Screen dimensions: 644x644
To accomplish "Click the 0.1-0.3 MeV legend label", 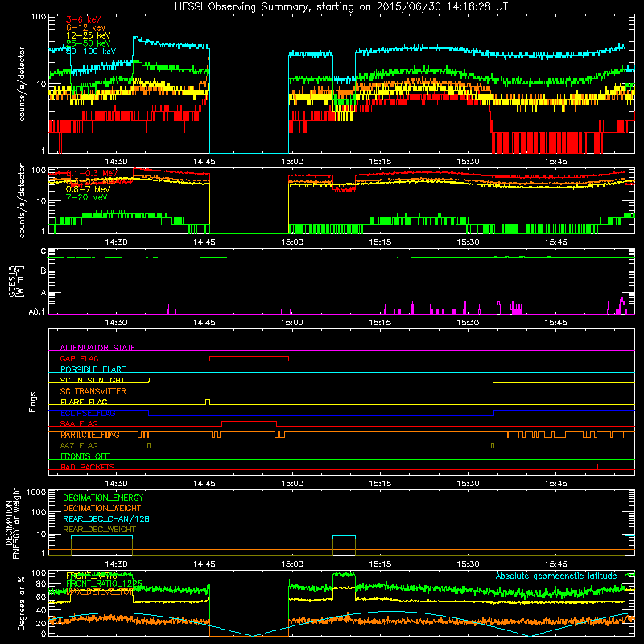I will point(92,173).
